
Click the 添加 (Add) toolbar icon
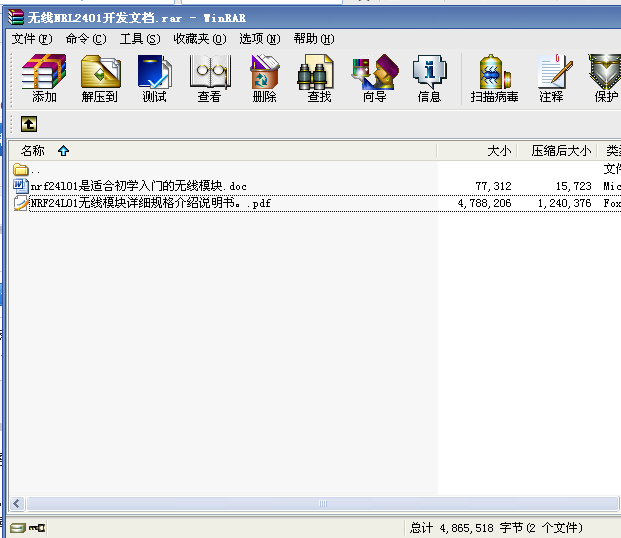(x=44, y=78)
